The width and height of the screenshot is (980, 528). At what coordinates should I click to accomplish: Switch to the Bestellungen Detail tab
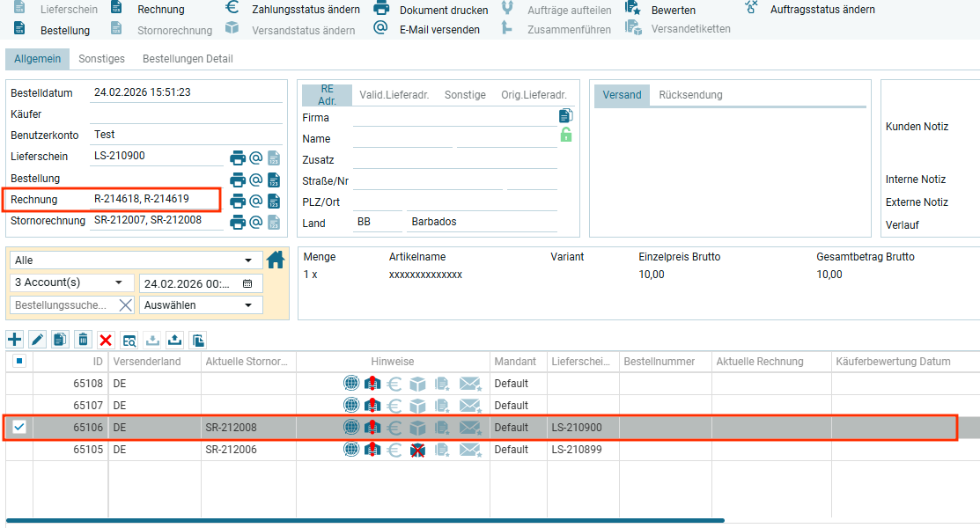point(188,59)
